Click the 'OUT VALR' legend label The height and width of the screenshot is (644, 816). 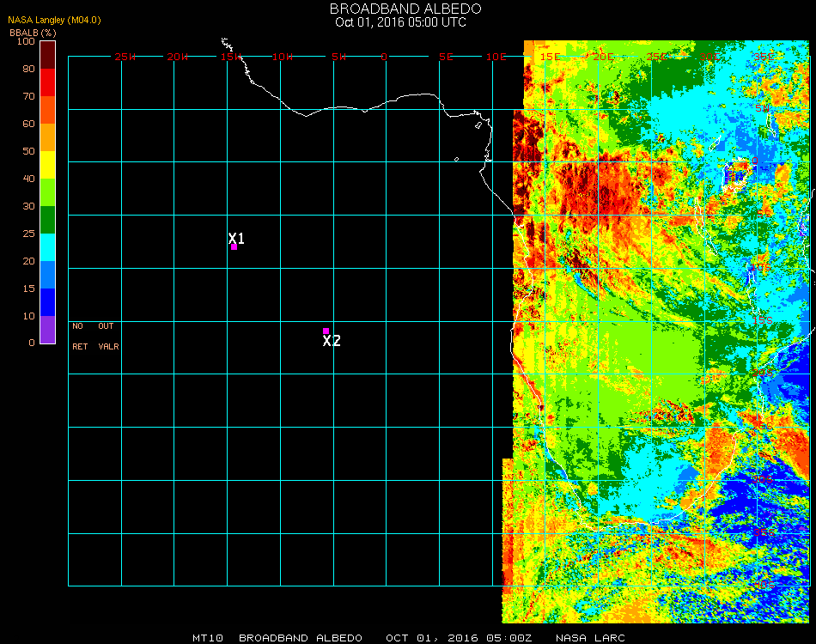click(x=107, y=337)
